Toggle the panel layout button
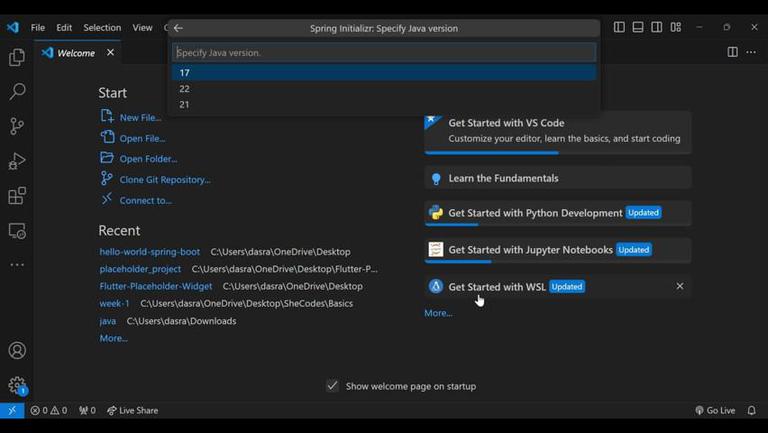768x433 pixels. click(638, 28)
